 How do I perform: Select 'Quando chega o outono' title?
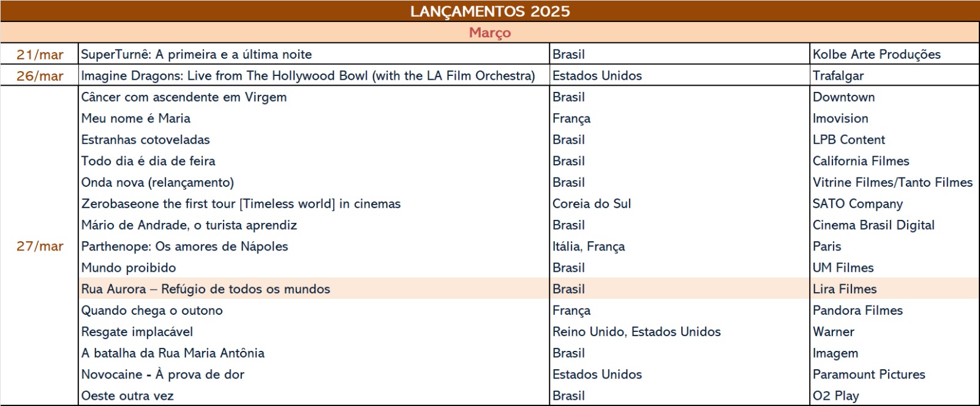click(152, 310)
